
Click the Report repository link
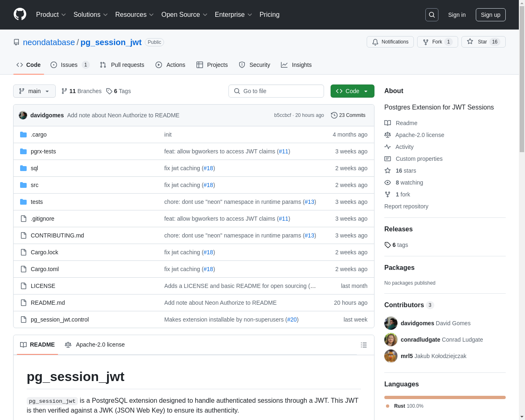406,206
